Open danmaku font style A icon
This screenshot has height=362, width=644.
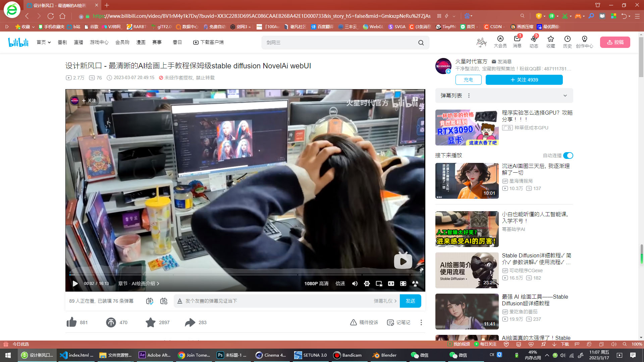180,301
